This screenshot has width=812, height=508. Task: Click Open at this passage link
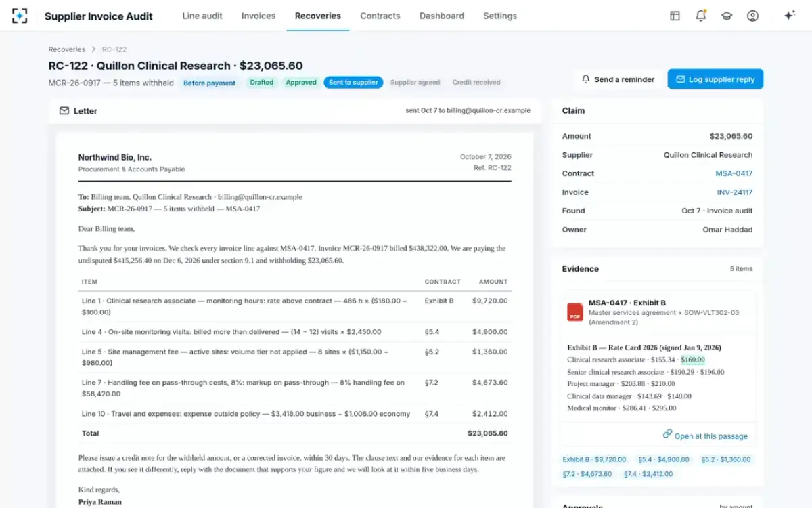(705, 436)
